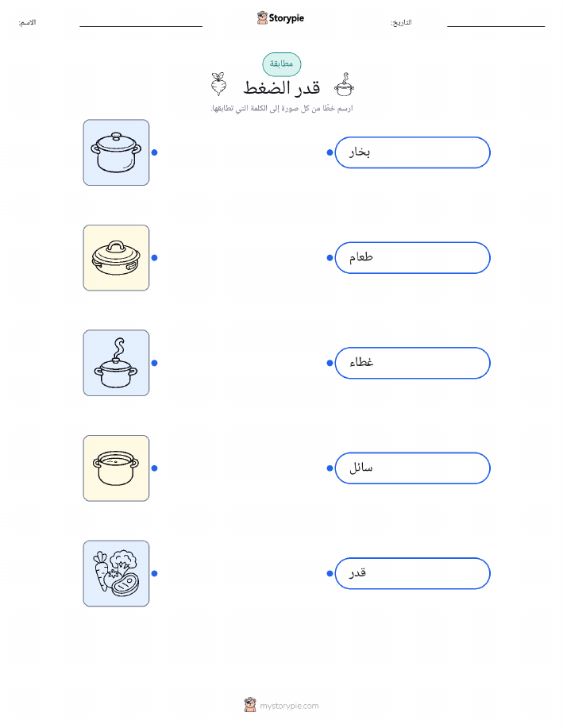
Task: Click the word box labeled قدر
Action: (x=412, y=573)
